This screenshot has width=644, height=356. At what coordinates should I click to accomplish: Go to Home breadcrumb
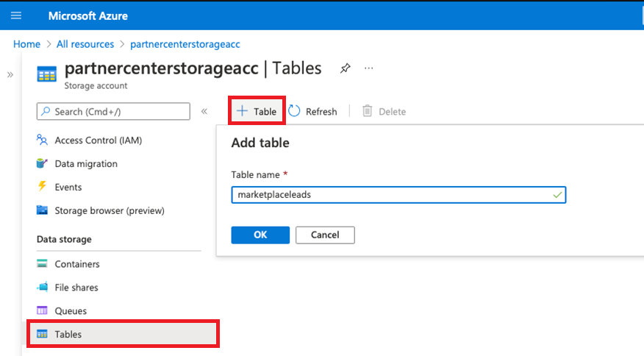(x=26, y=44)
